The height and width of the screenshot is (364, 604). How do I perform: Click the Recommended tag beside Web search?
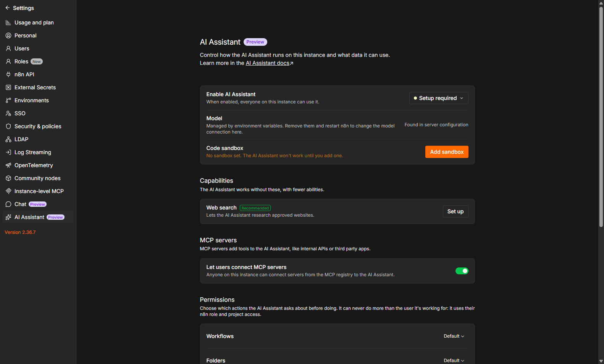pos(255,208)
